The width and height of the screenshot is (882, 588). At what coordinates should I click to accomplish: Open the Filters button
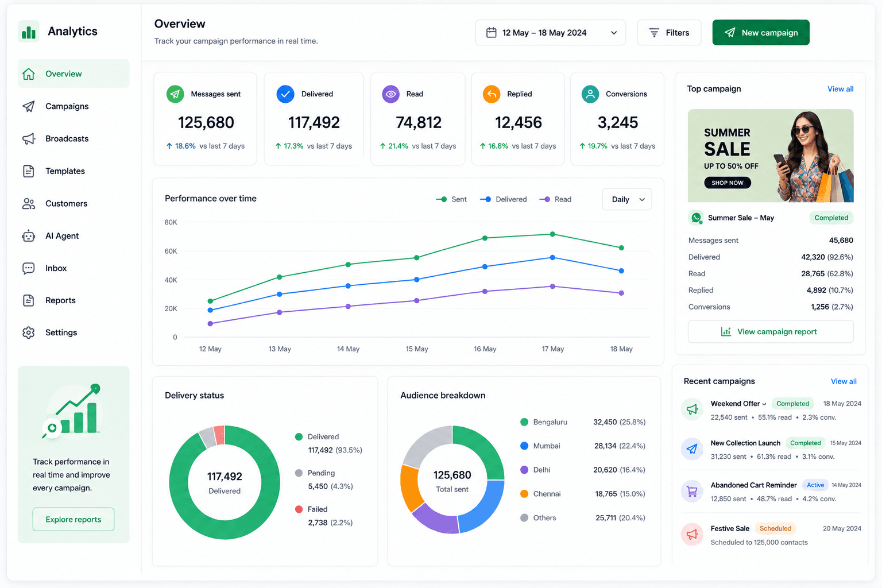(669, 33)
